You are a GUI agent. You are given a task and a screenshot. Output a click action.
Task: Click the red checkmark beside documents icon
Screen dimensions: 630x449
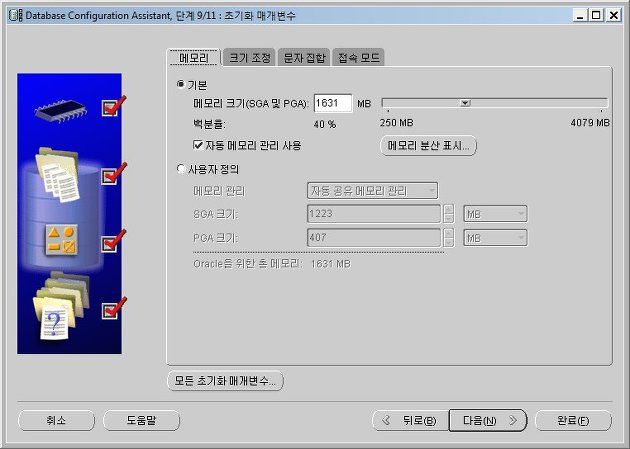point(114,173)
